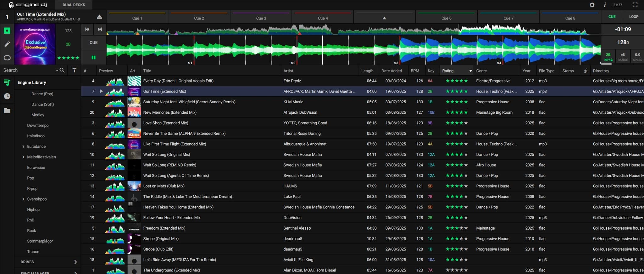Toggle the KEY lock button
Viewport: 644px width, 274px height.
tap(608, 57)
